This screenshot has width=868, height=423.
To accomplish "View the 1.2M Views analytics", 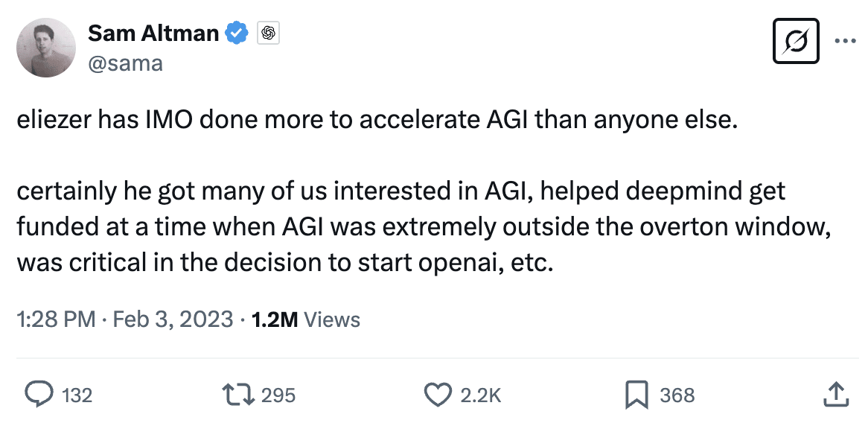I will click(x=306, y=319).
